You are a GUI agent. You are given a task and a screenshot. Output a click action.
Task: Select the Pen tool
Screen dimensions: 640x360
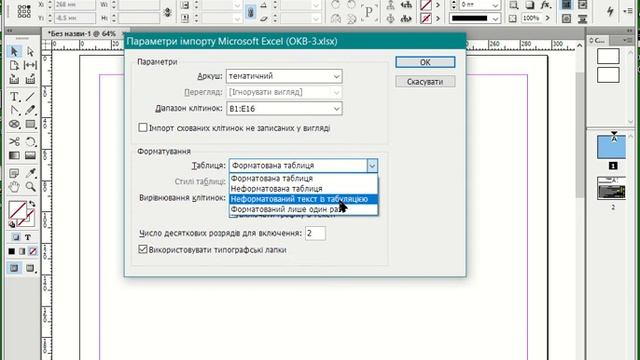(x=14, y=110)
